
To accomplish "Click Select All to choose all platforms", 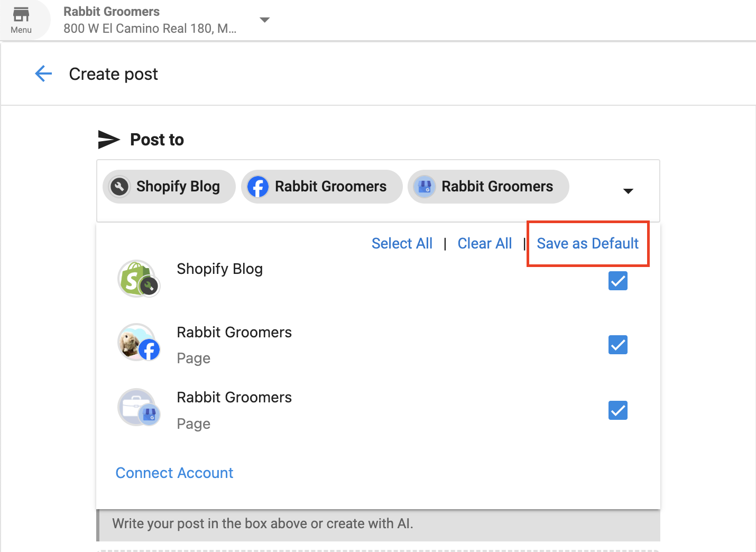I will 402,243.
